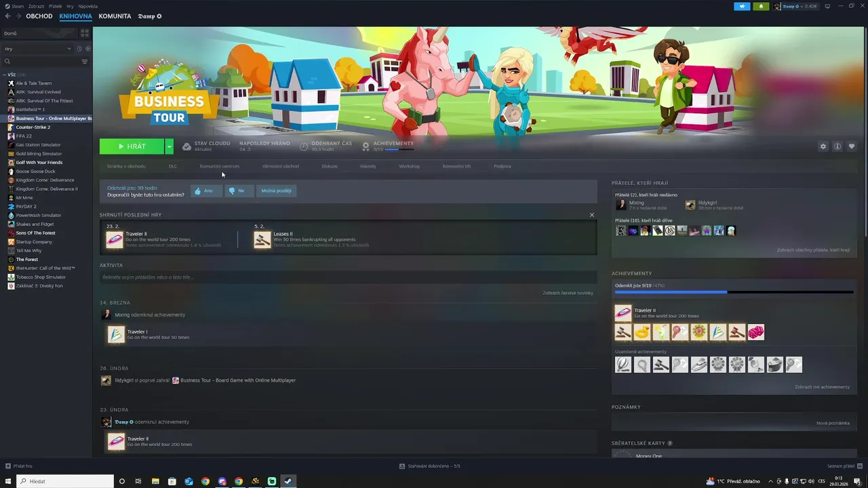Screen dimensions: 868x488
Task: Open the Stránka v obchodě tab
Action: pyautogui.click(x=126, y=166)
